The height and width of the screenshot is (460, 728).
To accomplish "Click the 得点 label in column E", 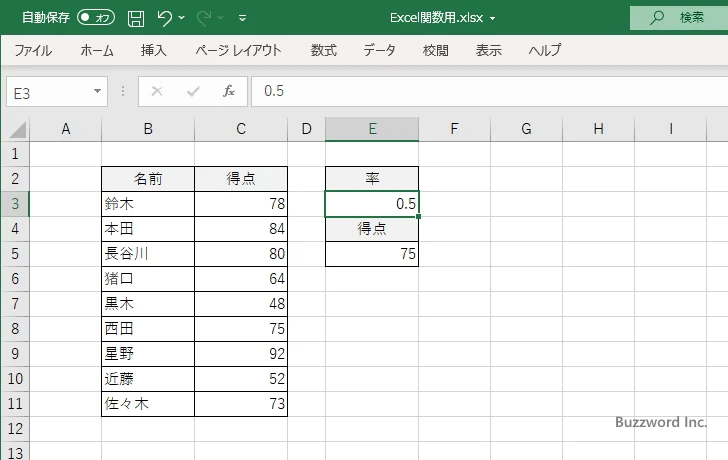I will point(372,229).
